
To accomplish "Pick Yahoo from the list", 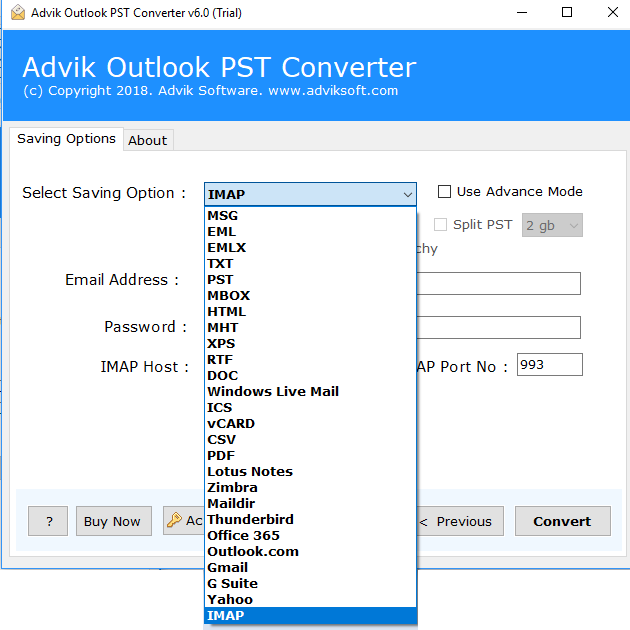I will [310, 600].
